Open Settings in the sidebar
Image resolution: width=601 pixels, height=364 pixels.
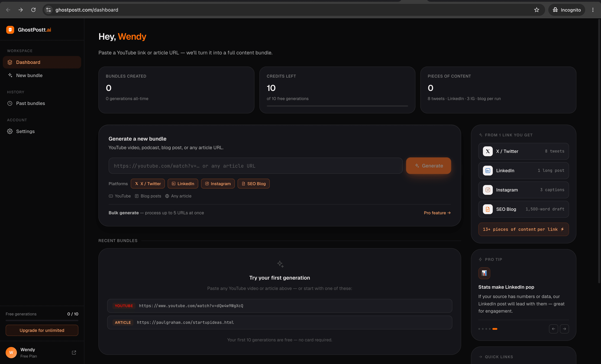coord(42,131)
